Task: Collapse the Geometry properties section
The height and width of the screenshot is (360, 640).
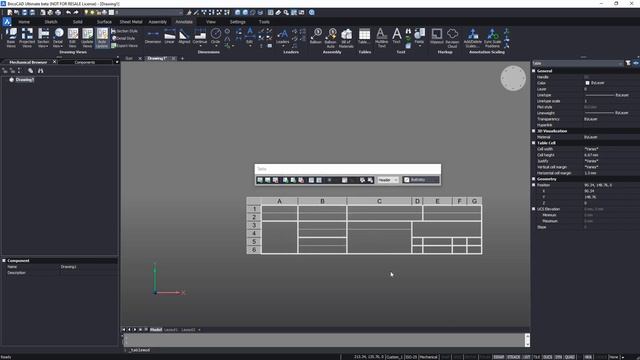Action: tap(533, 179)
